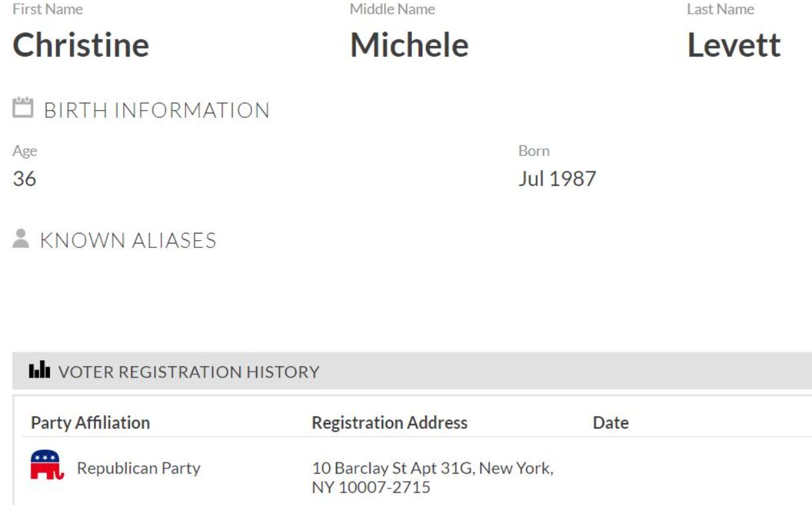The width and height of the screenshot is (812, 505).
Task: Click the First Name label
Action: pos(47,9)
